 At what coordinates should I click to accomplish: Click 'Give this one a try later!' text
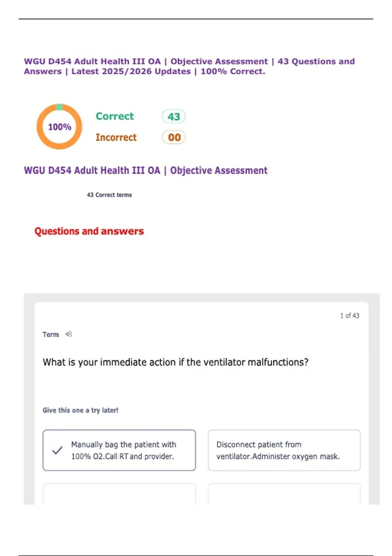80,410
